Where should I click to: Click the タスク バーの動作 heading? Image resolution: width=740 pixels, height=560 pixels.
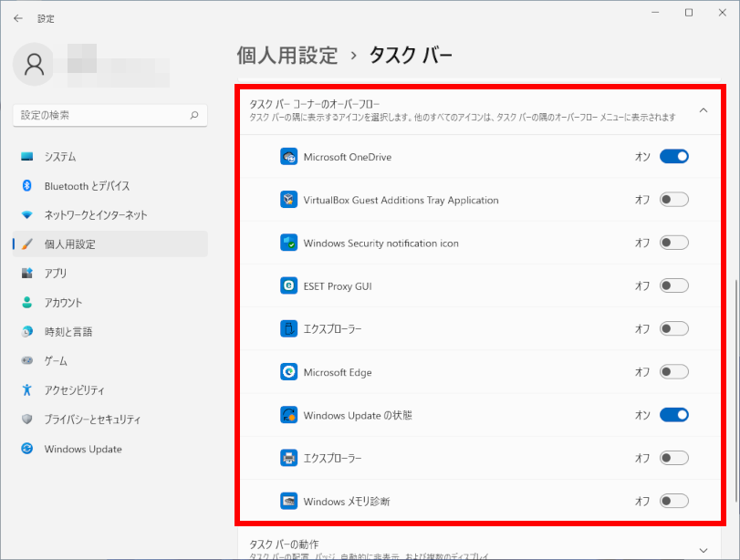point(284,544)
